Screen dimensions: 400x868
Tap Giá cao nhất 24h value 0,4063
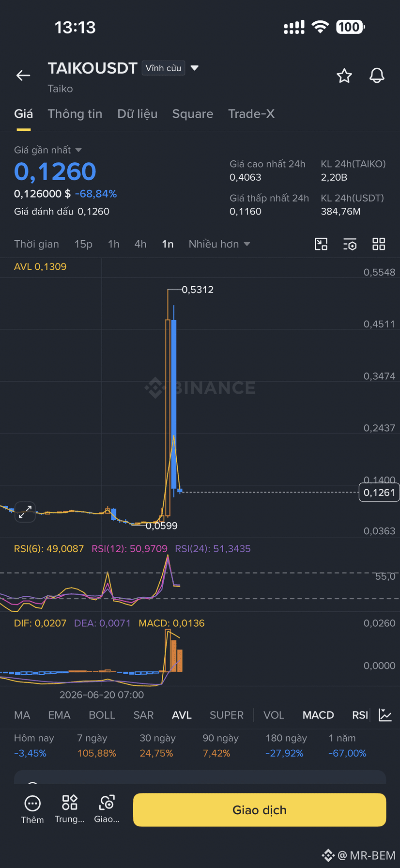(x=246, y=177)
